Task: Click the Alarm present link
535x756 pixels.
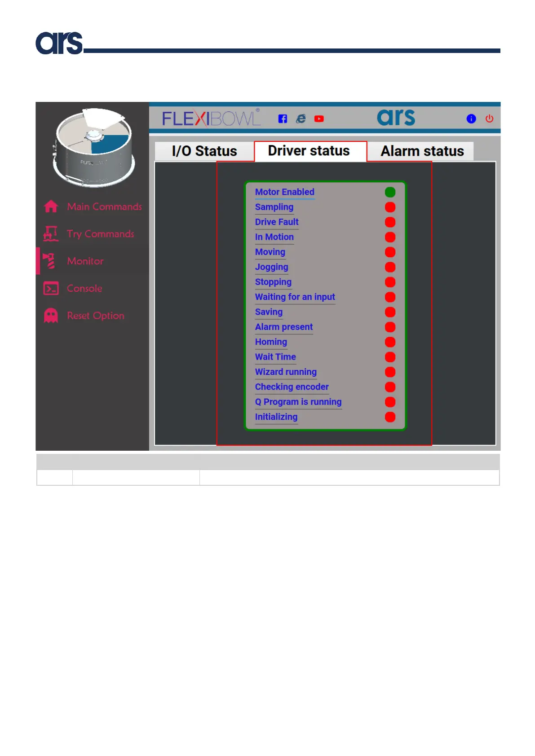Action: click(x=284, y=327)
